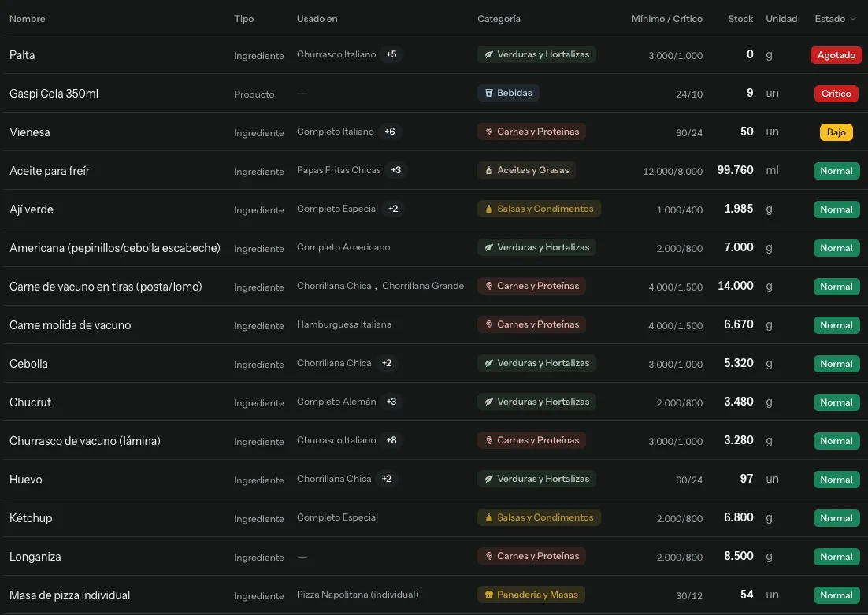Select the Masa de pizza individual name
868x615 pixels.
click(70, 595)
